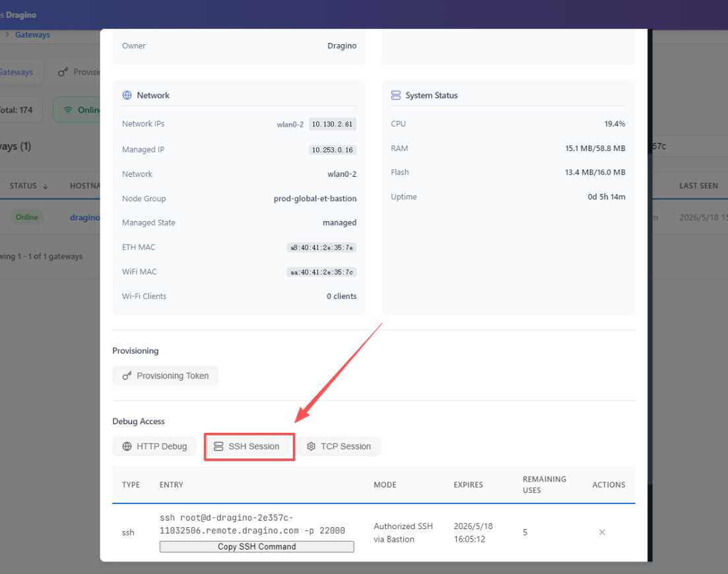This screenshot has height=574, width=728.
Task: Filter by Online gateways in background page
Action: (x=77, y=110)
